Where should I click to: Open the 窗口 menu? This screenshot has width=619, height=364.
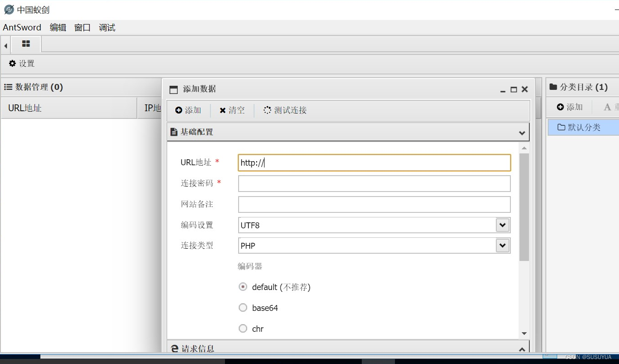coord(82,28)
